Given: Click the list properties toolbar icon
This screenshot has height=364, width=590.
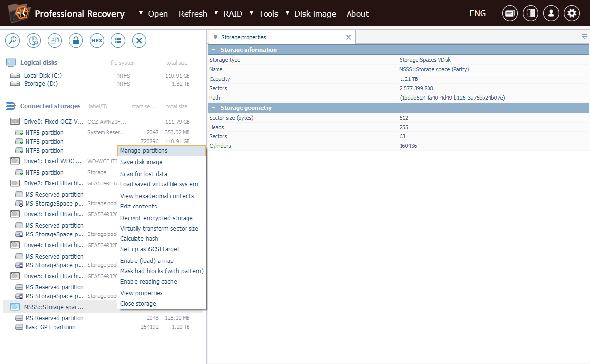Looking at the screenshot, I should click(118, 41).
